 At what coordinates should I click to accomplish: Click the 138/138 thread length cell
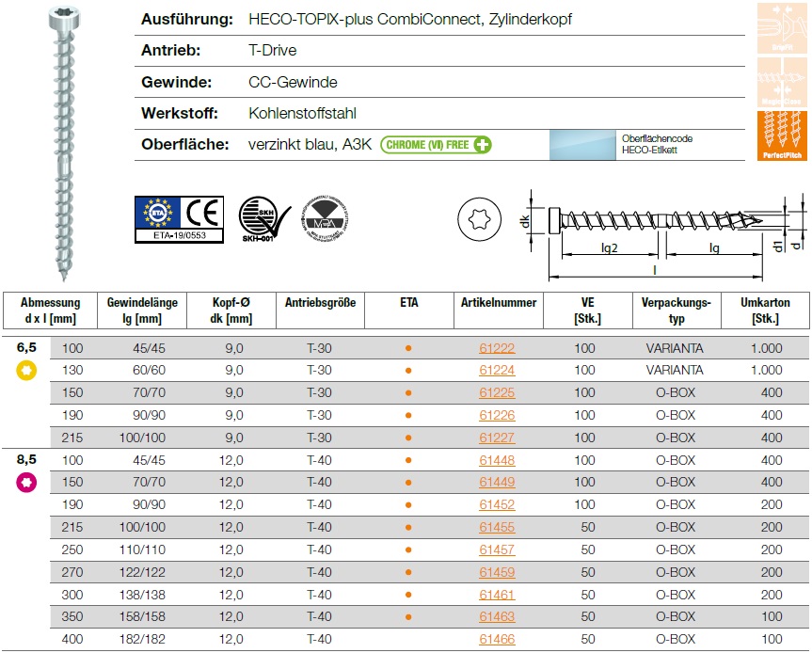coord(142,595)
